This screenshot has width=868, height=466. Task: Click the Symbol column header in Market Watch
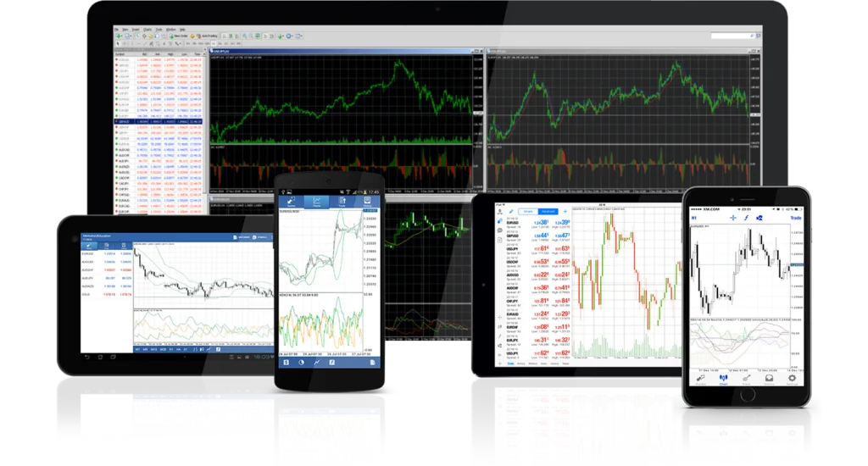(120, 54)
